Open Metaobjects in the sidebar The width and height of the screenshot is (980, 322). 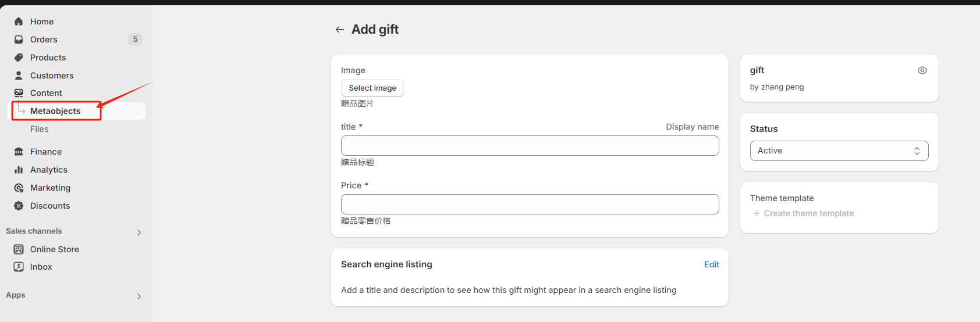click(55, 111)
